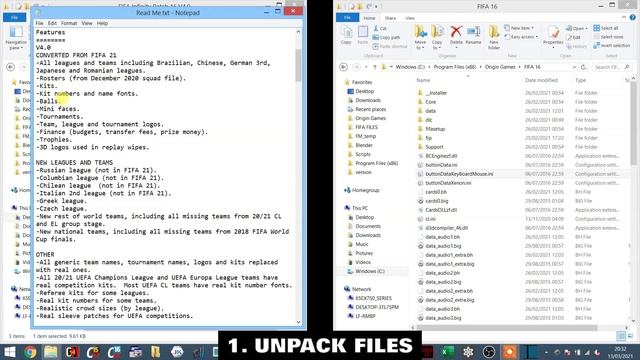Click the Cut command in ribbon
This screenshot has height=360, width=640.
[x=380, y=28]
